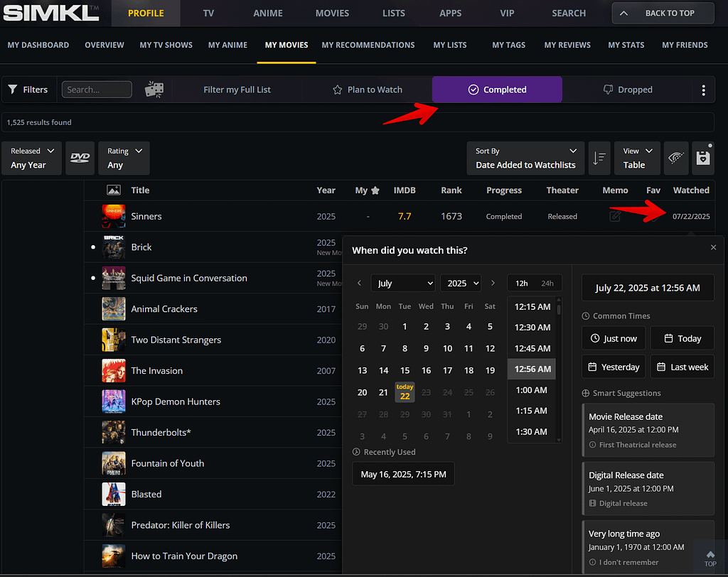
Task: Open the Sinners poster thumbnail
Action: pyautogui.click(x=114, y=216)
